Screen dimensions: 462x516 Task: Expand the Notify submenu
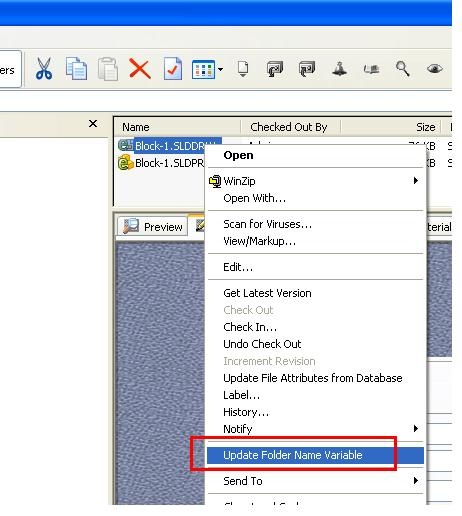(315, 429)
